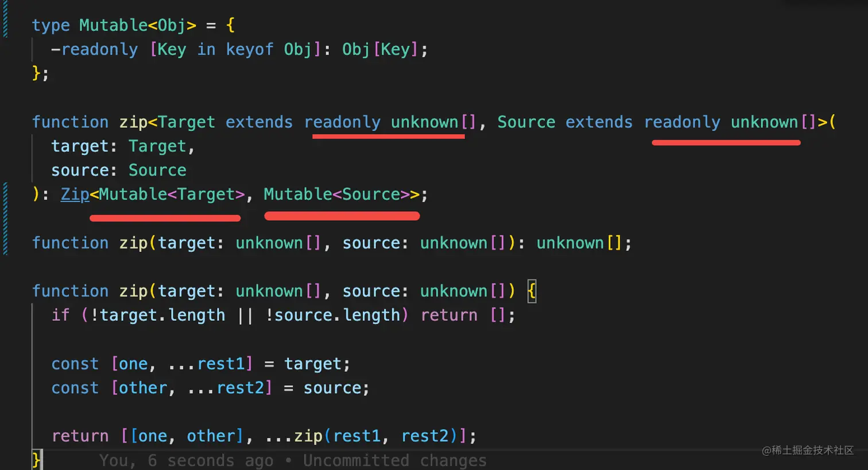Viewport: 868px width, 470px height.
Task: Select 'readonly' following 'Target extends'
Action: (342, 122)
